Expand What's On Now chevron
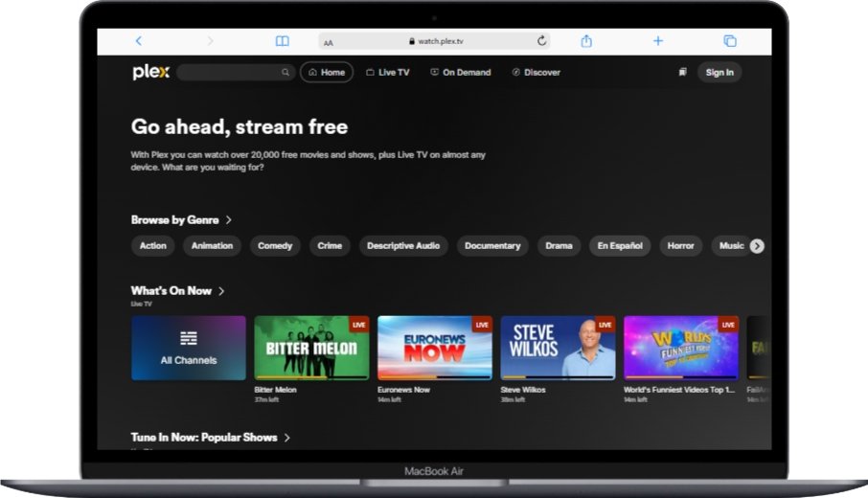Viewport: 868px width, 498px height. pyautogui.click(x=221, y=291)
